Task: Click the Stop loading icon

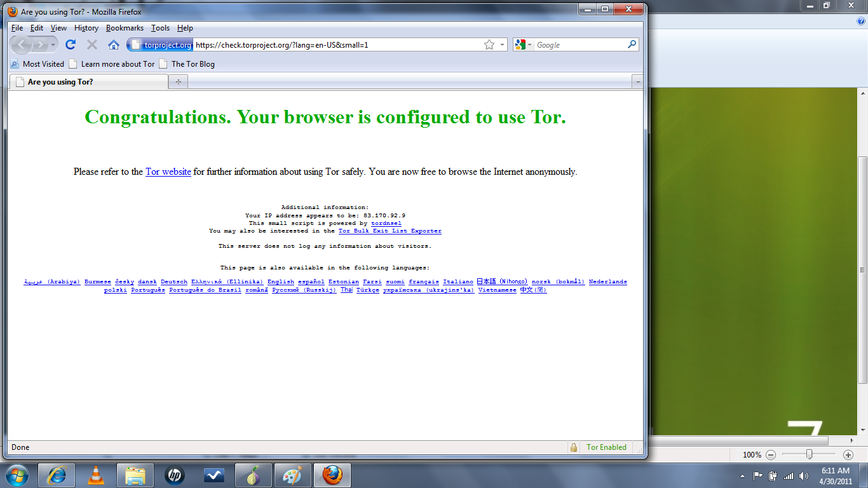Action: (x=92, y=44)
